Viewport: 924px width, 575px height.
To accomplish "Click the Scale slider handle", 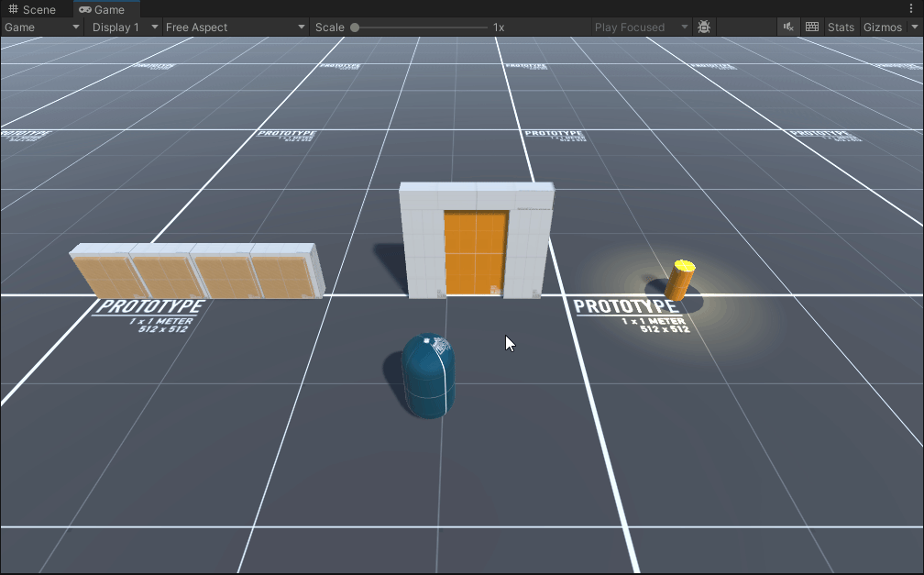I will tap(356, 27).
